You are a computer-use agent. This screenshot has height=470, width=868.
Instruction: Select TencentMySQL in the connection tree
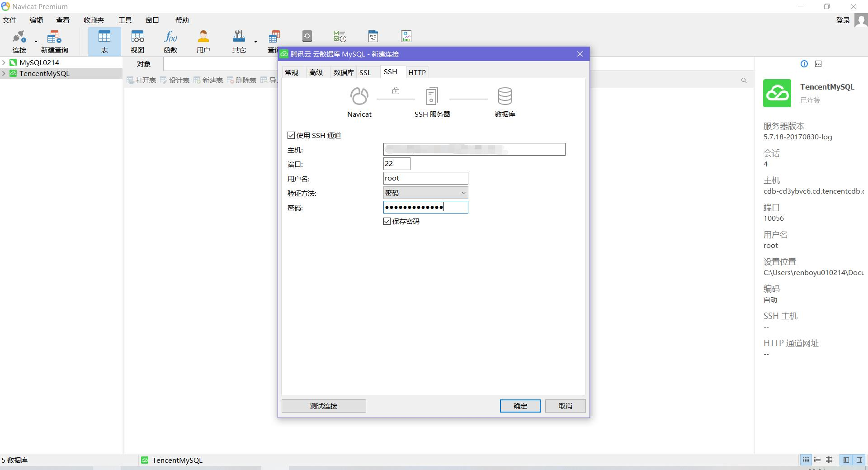[44, 73]
